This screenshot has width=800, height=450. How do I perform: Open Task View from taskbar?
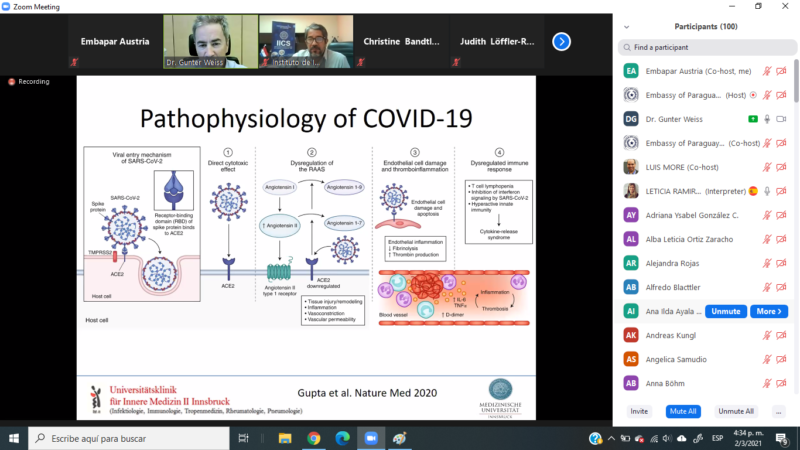tap(243, 438)
